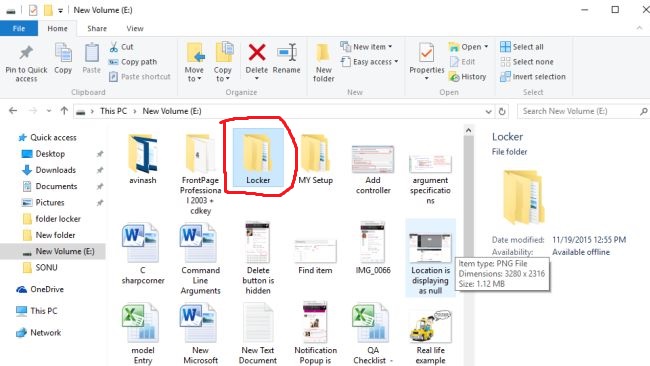Select C sharpcorner Word document

coord(143,254)
